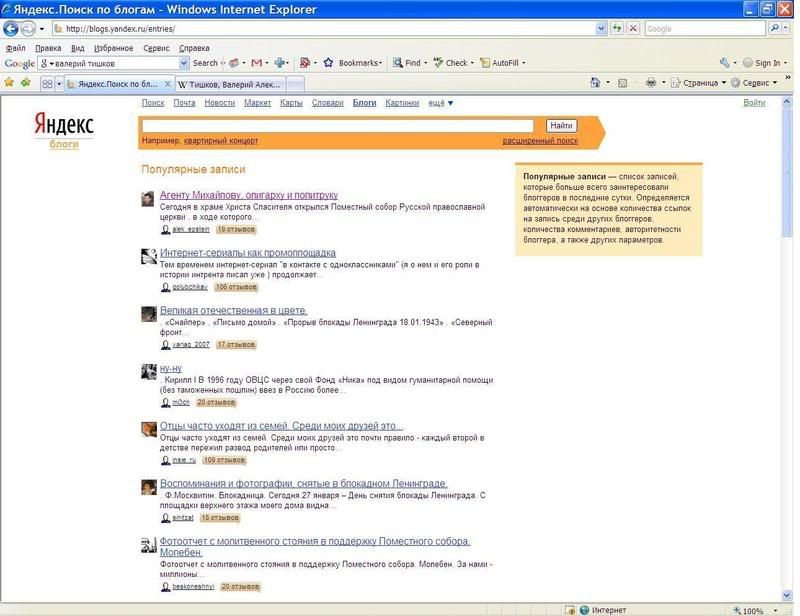
Task: Close the 'Яндекс.Поиск по бл...' tab
Action: coord(167,84)
